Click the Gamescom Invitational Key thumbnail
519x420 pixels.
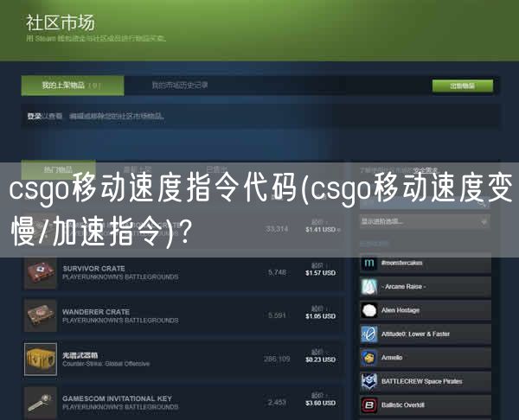[41, 403]
